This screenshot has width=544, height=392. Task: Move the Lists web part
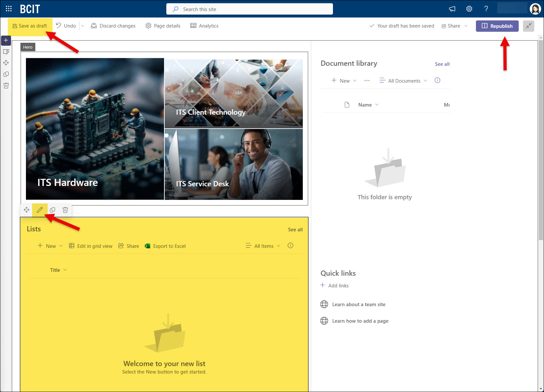tap(27, 210)
